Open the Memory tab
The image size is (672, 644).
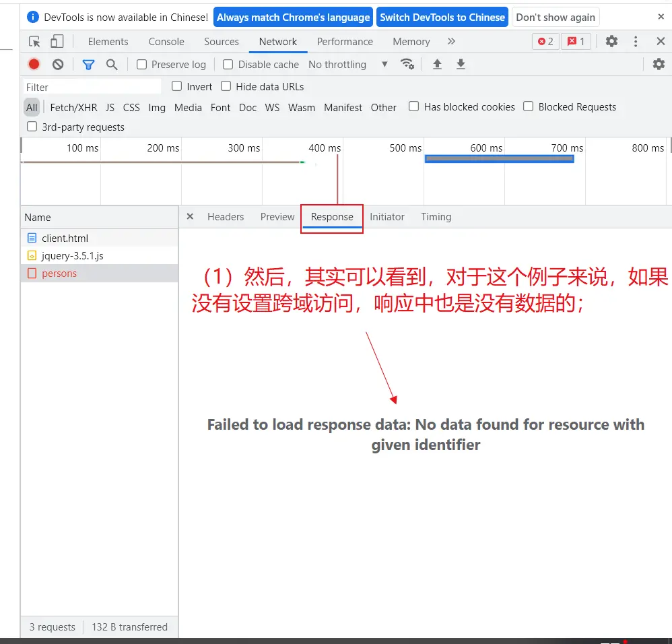coord(411,42)
